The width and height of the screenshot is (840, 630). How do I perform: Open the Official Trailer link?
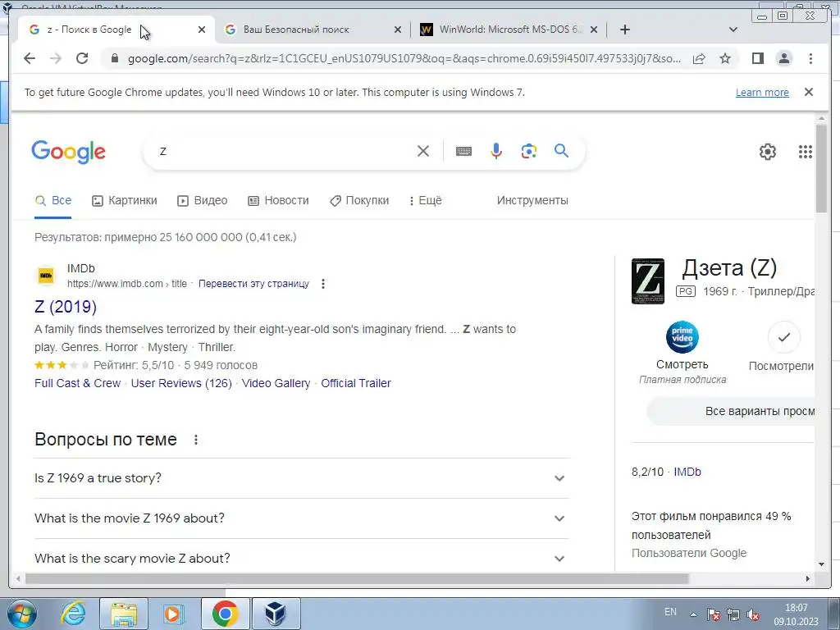(356, 384)
